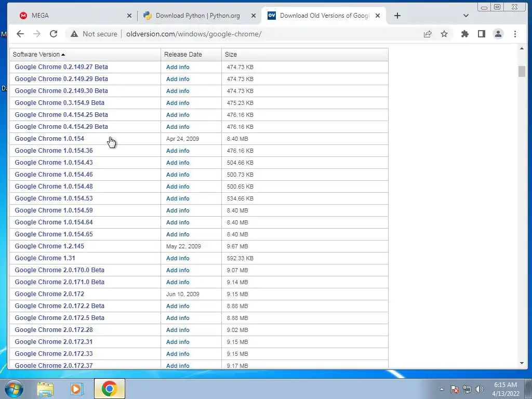This screenshot has width=532, height=399.
Task: Open Google Chrome 1.2.145 link
Action: [49, 246]
